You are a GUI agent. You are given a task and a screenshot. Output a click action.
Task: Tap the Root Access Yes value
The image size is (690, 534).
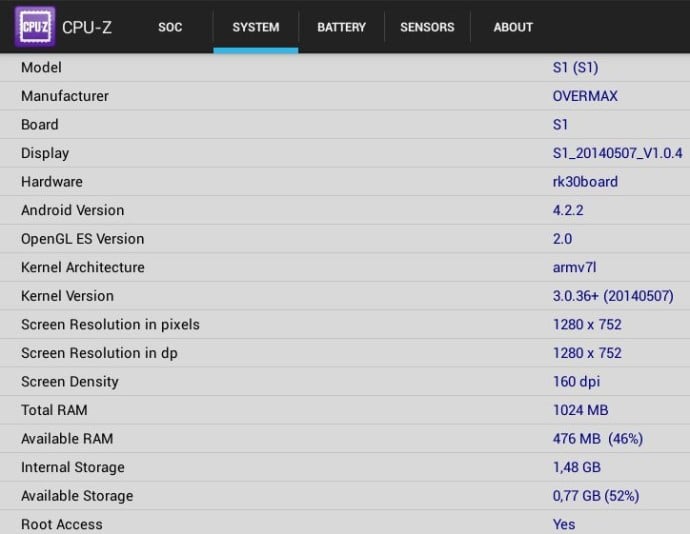pyautogui.click(x=564, y=524)
